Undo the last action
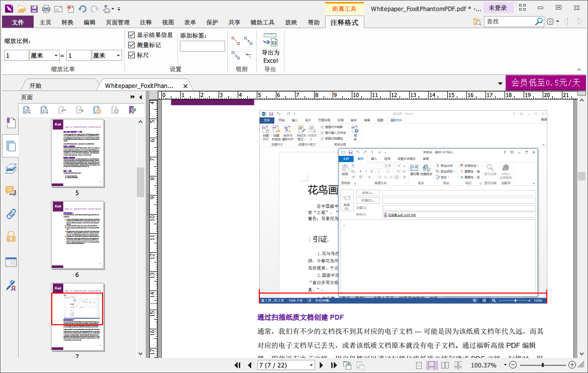This screenshot has width=588, height=373. pyautogui.click(x=82, y=9)
